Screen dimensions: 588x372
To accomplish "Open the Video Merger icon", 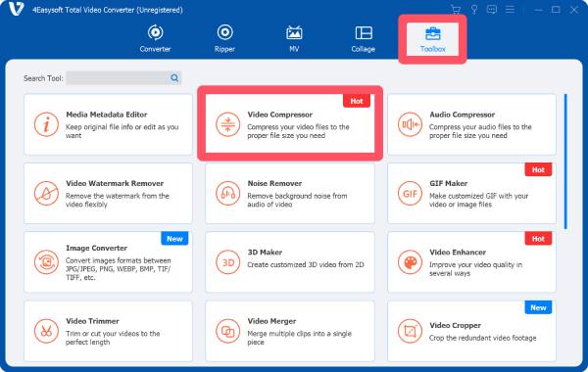I will pos(227,331).
